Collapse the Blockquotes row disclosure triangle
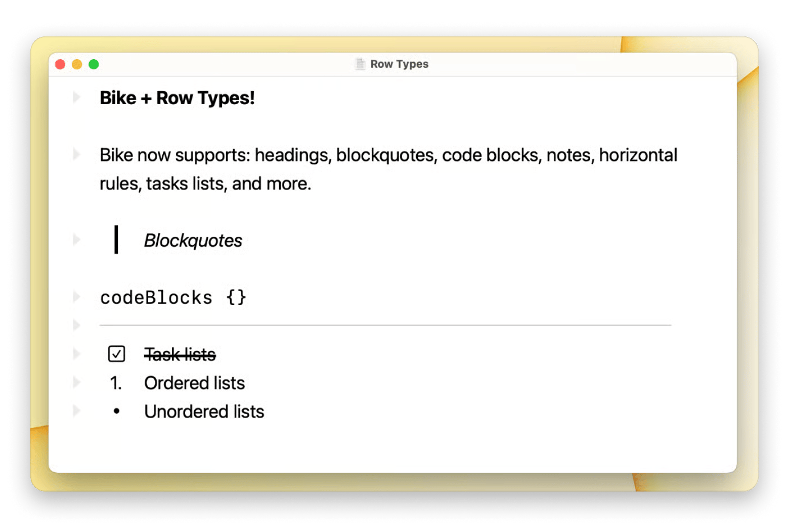The height and width of the screenshot is (532, 789). pyautogui.click(x=77, y=240)
